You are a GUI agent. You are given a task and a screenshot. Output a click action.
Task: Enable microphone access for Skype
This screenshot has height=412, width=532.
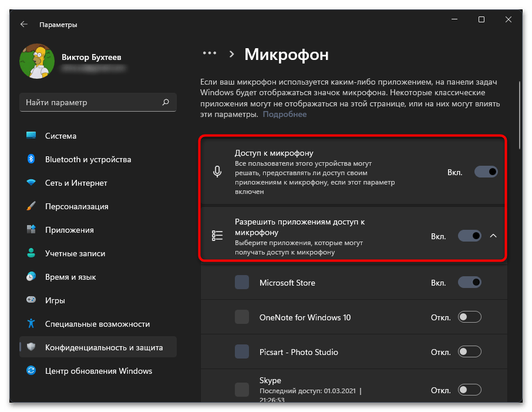pyautogui.click(x=470, y=390)
